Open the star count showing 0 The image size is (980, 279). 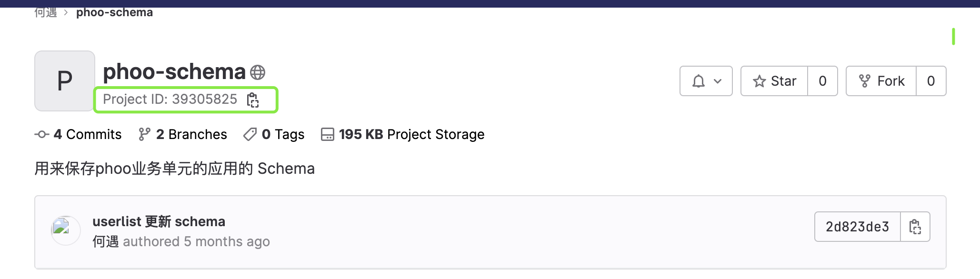pyautogui.click(x=822, y=81)
